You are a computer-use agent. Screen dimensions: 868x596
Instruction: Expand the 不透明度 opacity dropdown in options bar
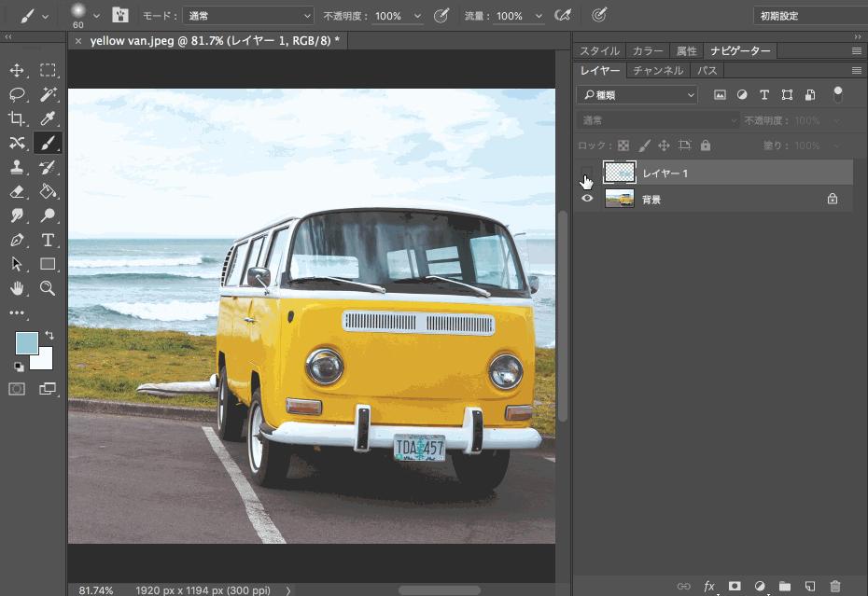[x=417, y=16]
